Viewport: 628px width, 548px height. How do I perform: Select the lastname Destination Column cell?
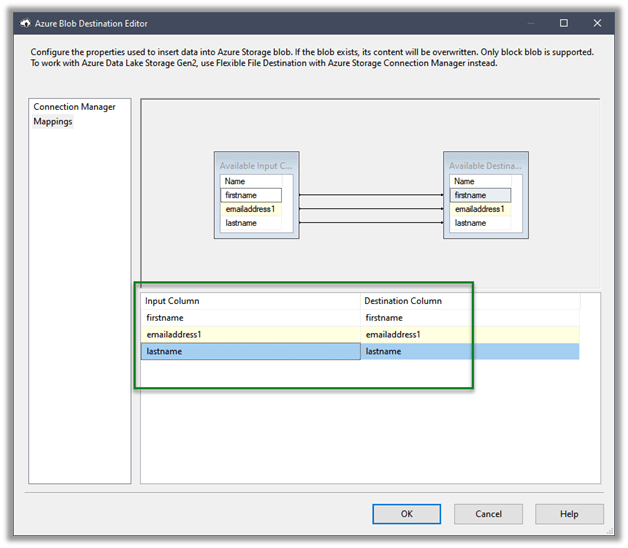[x=470, y=352]
